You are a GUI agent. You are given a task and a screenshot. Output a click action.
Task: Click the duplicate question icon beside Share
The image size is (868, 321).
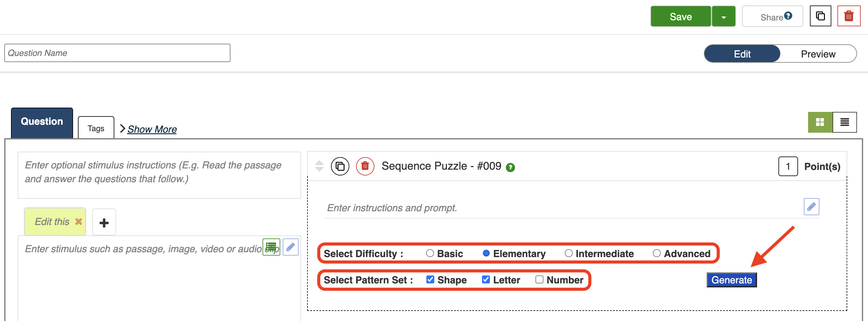820,16
